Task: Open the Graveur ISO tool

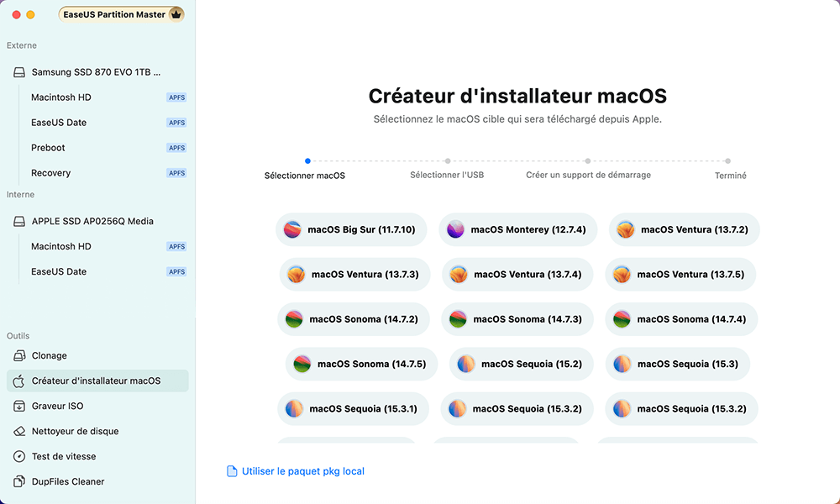Action: tap(57, 406)
